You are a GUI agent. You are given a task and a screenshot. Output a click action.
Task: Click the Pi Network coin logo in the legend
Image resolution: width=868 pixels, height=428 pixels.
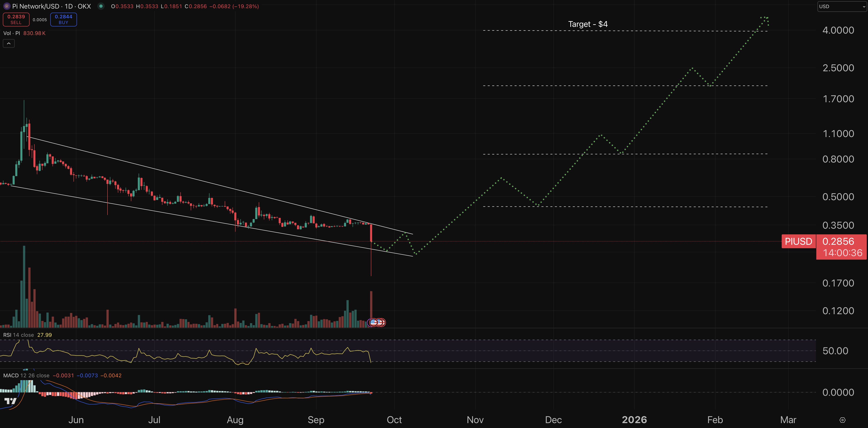click(x=7, y=6)
